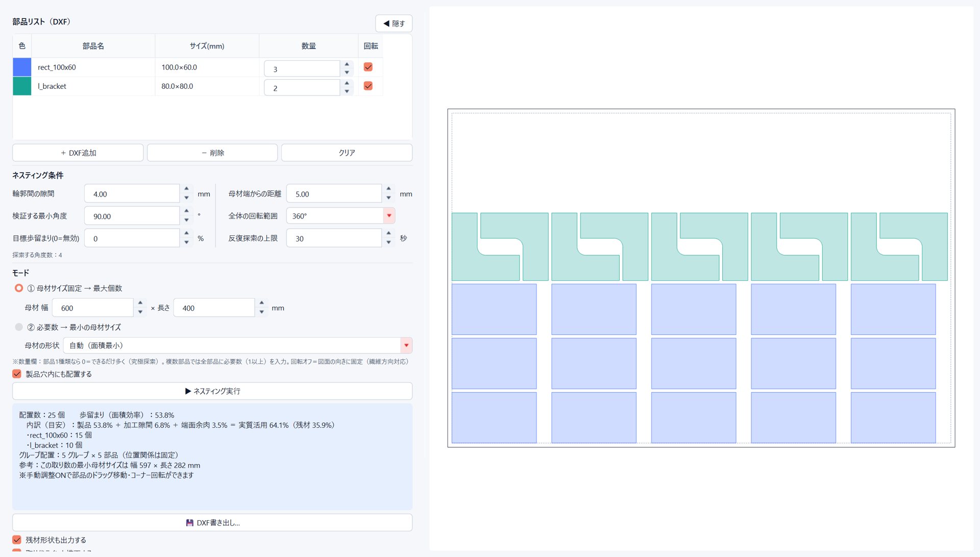
Task: Select the l_bracket row in parts list
Action: 198,86
